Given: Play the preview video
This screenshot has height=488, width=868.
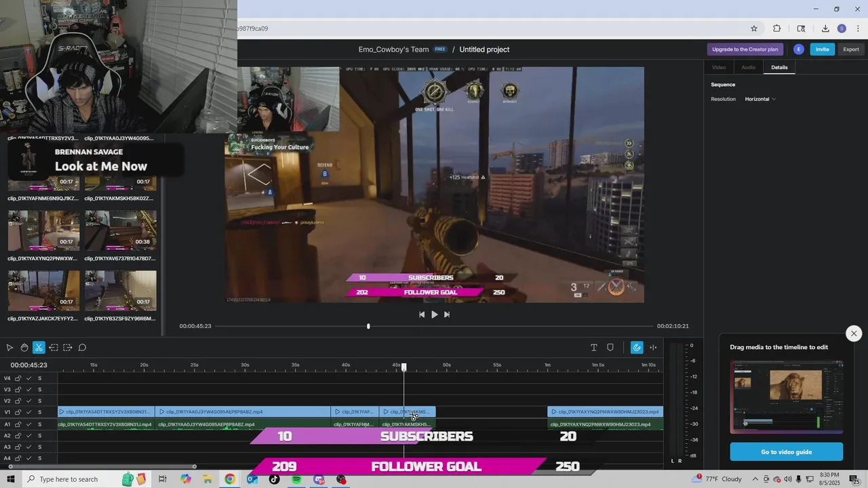Looking at the screenshot, I should pyautogui.click(x=435, y=314).
